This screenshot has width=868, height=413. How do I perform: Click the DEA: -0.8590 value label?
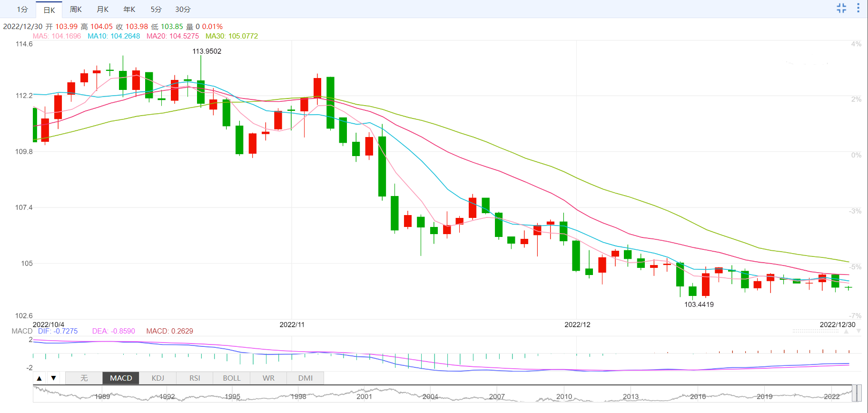coord(114,331)
